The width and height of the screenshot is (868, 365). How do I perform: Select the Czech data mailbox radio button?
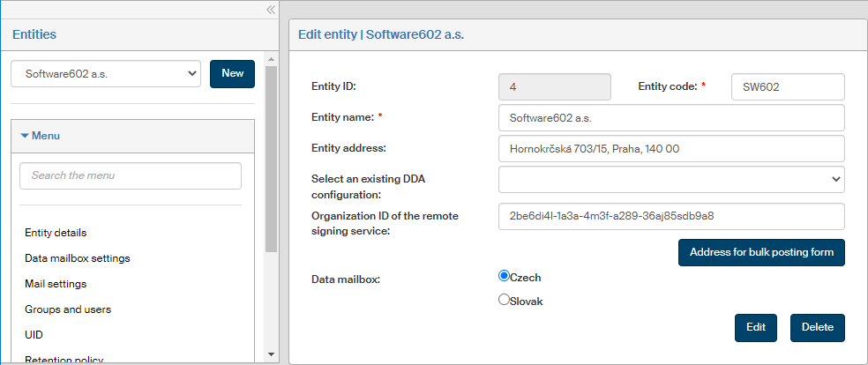pyautogui.click(x=505, y=276)
